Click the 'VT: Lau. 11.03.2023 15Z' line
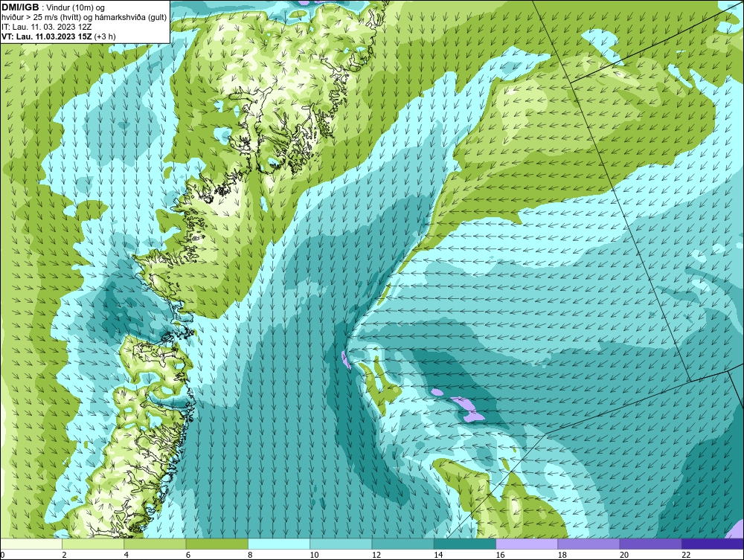Screen dimensions: 744x560 [x=47, y=36]
